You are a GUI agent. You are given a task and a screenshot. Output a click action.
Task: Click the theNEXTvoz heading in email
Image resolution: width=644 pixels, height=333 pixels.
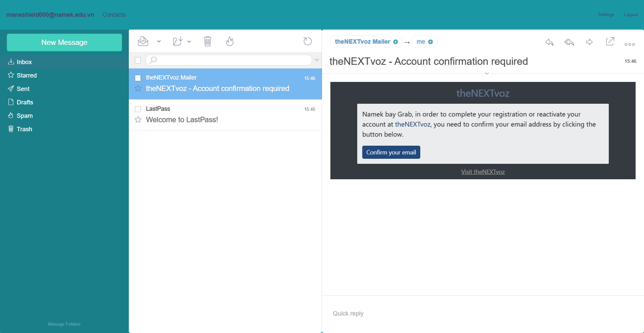click(483, 93)
